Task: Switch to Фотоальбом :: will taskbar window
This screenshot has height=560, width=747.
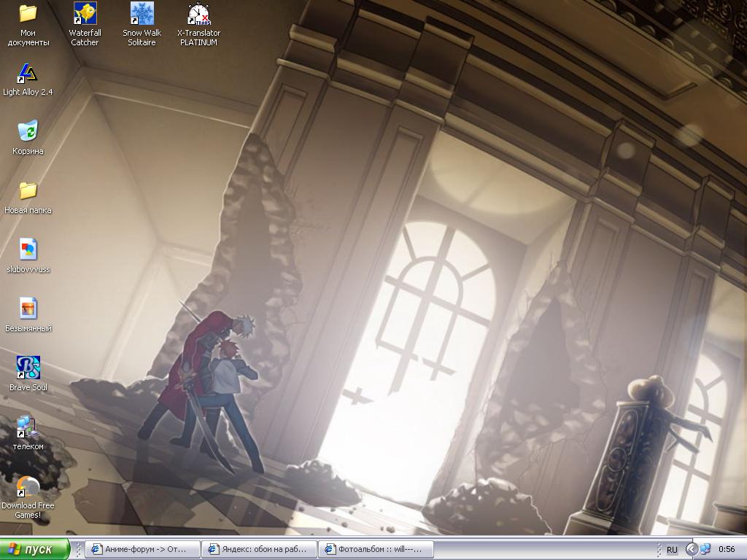Action: tap(376, 549)
